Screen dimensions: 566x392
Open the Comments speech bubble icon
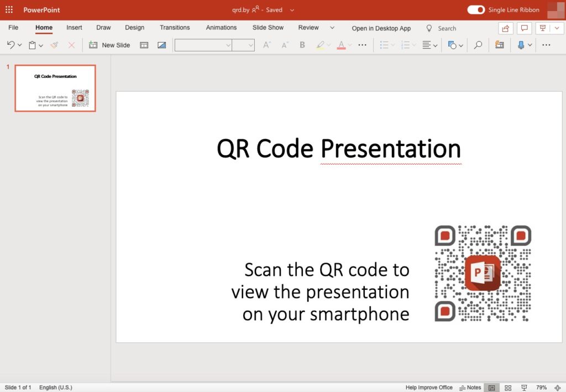[524, 28]
